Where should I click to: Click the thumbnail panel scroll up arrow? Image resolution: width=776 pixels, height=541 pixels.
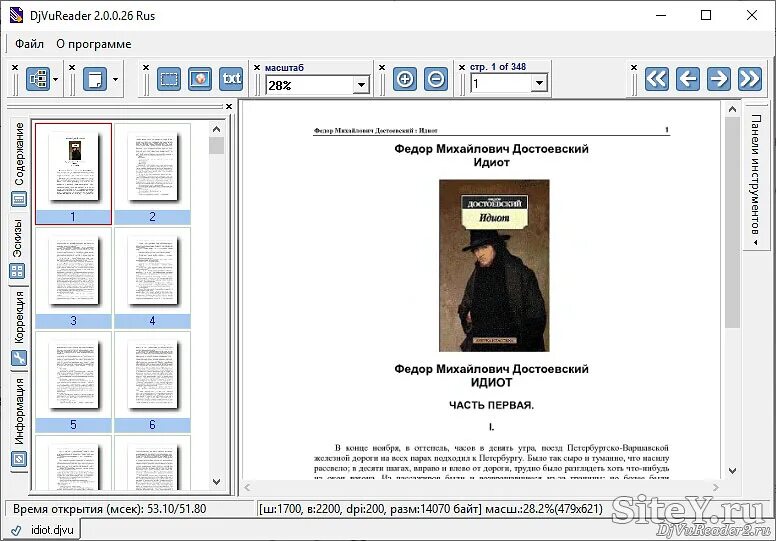[x=216, y=129]
